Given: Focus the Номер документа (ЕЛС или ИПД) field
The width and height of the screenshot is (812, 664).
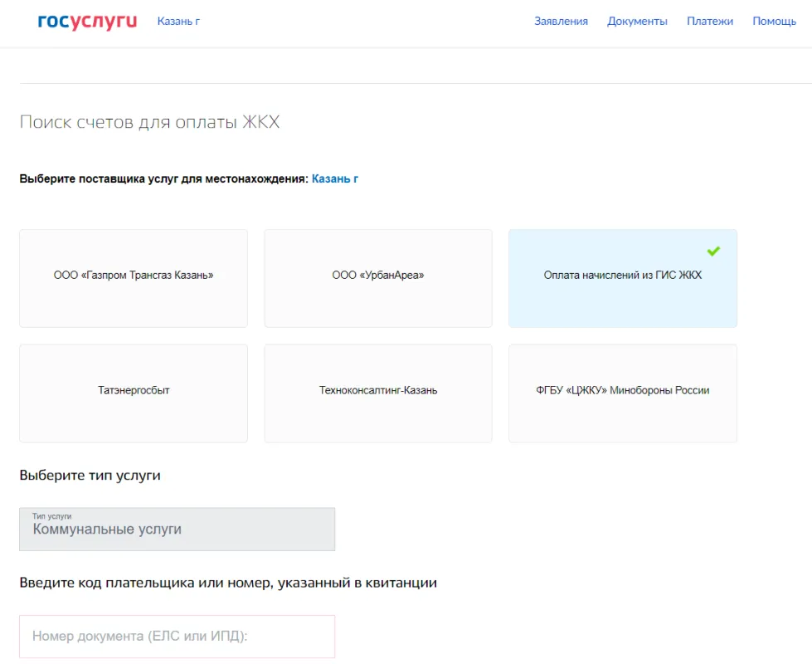Looking at the screenshot, I should tap(177, 637).
